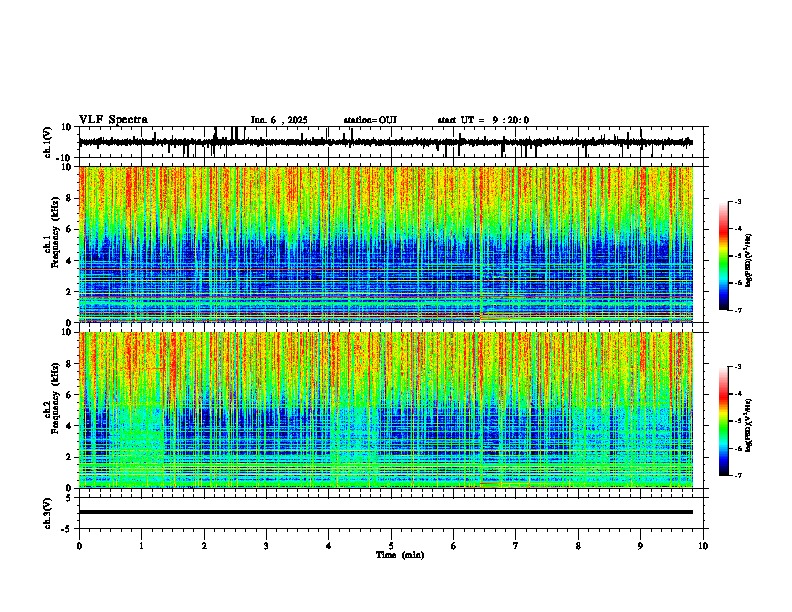Click the -10 label on ch.1(V) axis
The image size is (792, 612).
click(x=65, y=158)
